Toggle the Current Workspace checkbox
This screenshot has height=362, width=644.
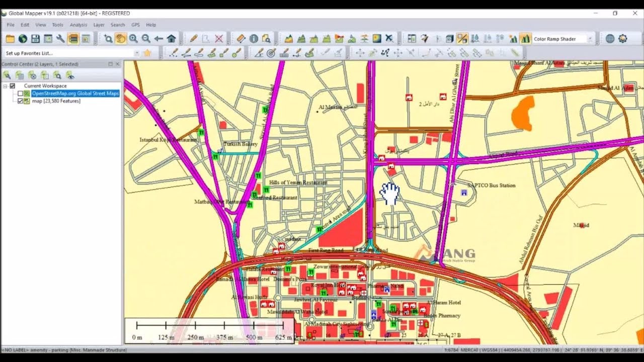tap(13, 86)
